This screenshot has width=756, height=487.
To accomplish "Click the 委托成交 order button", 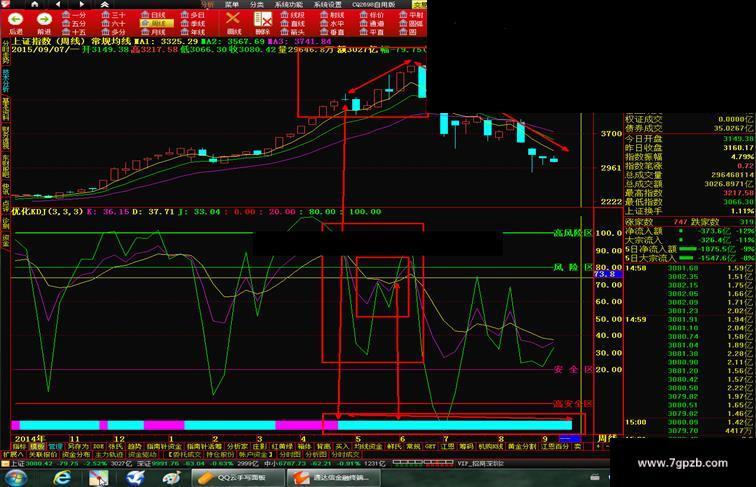I will point(185,455).
